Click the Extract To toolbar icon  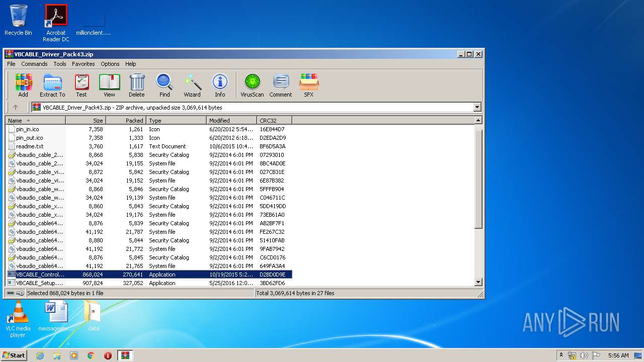point(52,85)
